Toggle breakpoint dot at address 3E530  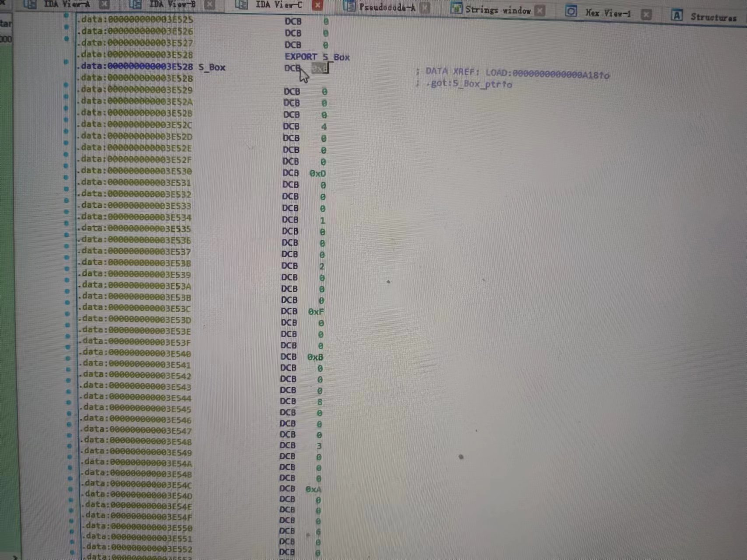(x=66, y=166)
